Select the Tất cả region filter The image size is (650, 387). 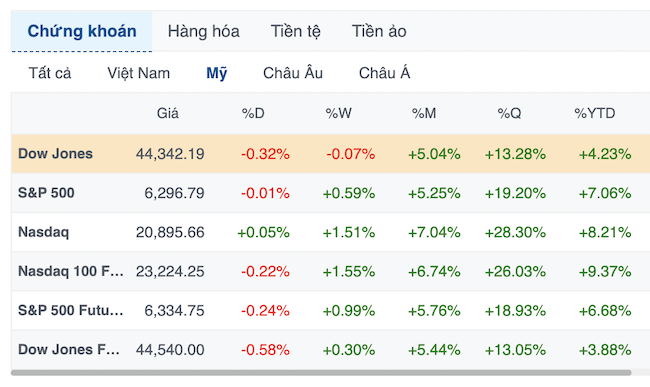(x=50, y=73)
